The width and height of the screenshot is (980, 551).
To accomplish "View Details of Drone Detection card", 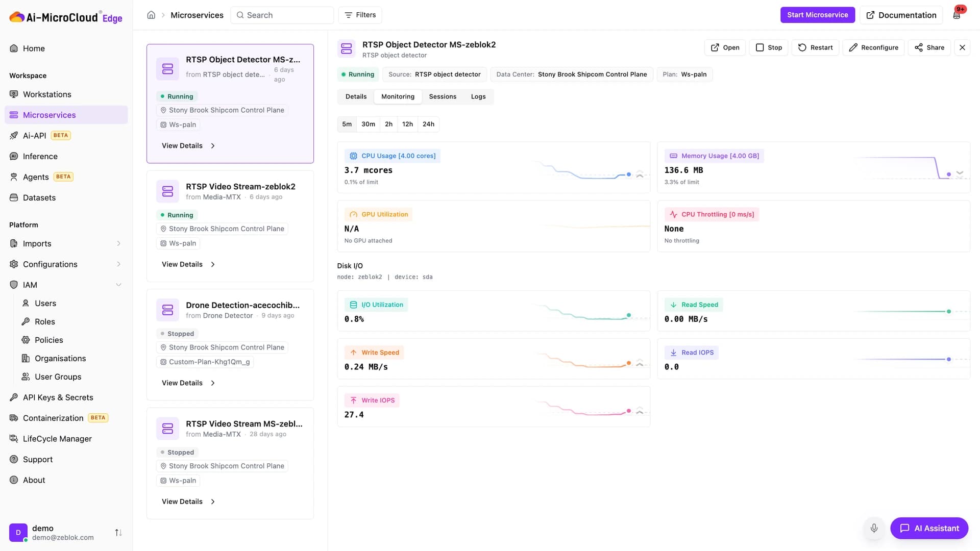I will pos(188,383).
